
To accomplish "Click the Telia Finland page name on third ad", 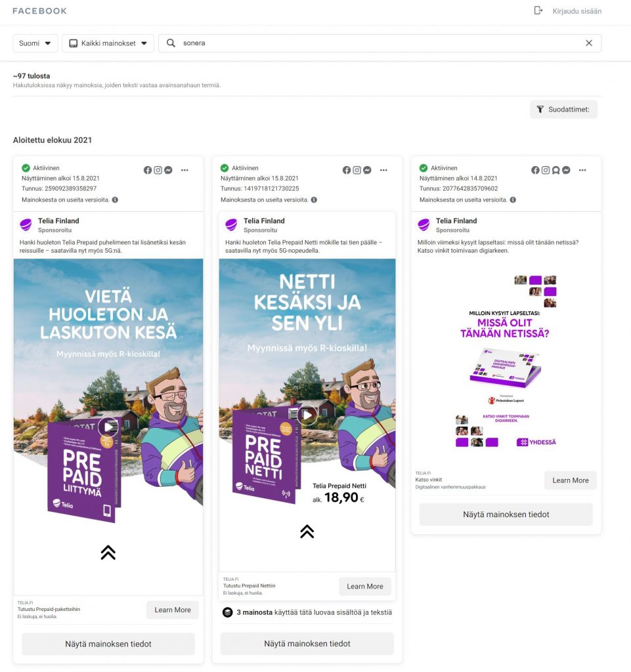I will click(456, 220).
